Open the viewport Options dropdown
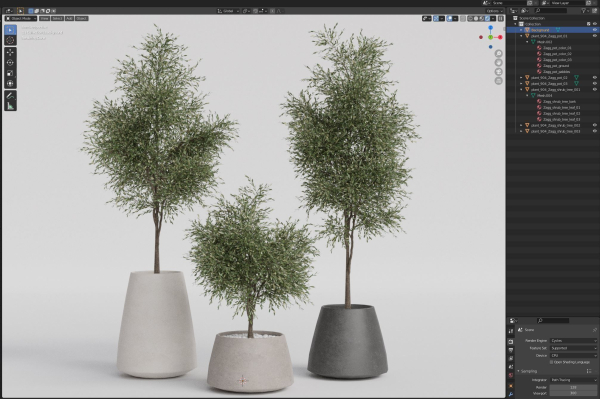The height and width of the screenshot is (399, 600). click(495, 11)
